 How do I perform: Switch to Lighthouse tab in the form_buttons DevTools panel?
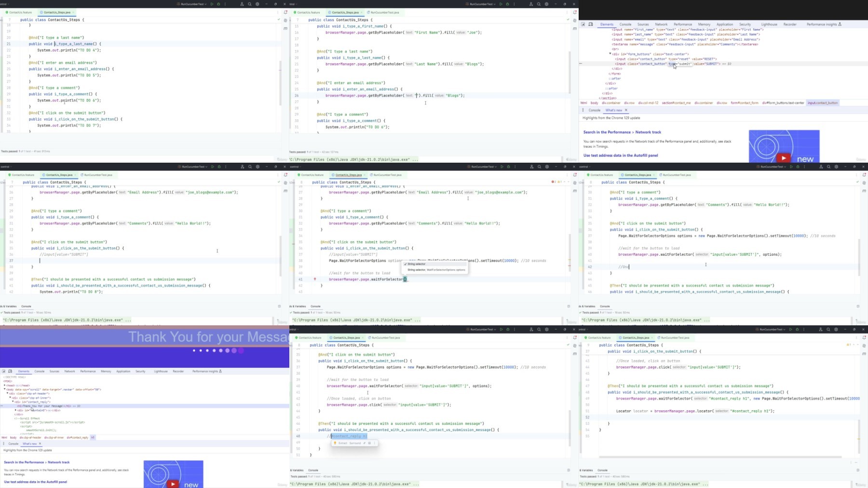769,24
